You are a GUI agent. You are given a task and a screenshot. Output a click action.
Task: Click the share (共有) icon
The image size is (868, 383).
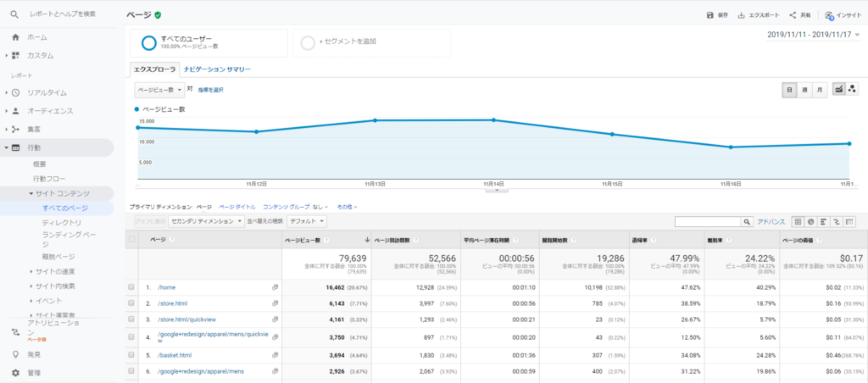793,15
